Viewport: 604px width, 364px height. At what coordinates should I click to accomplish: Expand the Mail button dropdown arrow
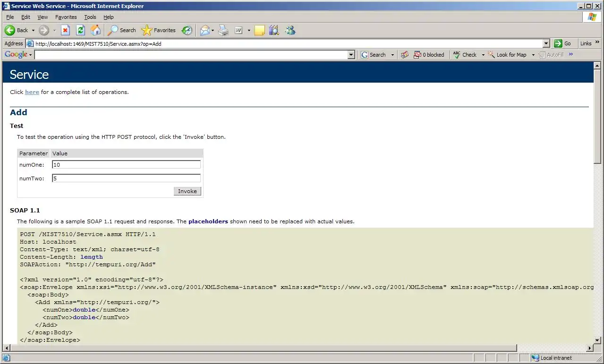point(213,30)
